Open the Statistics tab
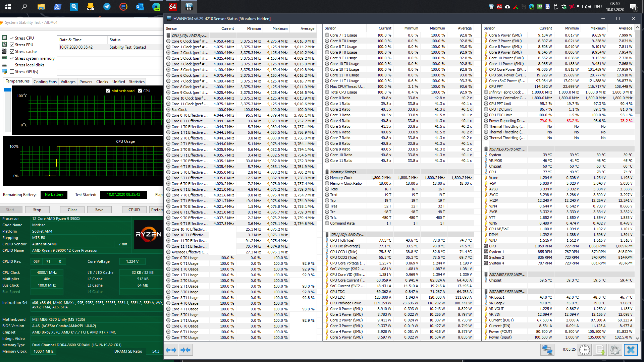 coord(137,82)
